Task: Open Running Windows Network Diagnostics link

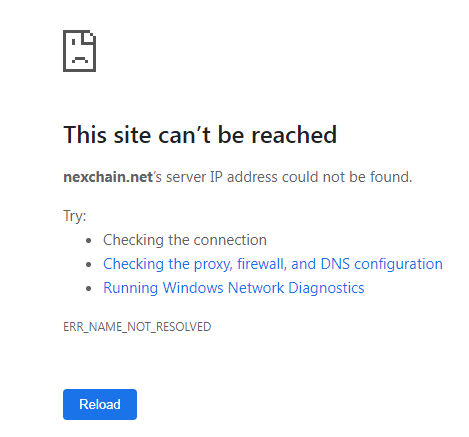Action: (234, 288)
